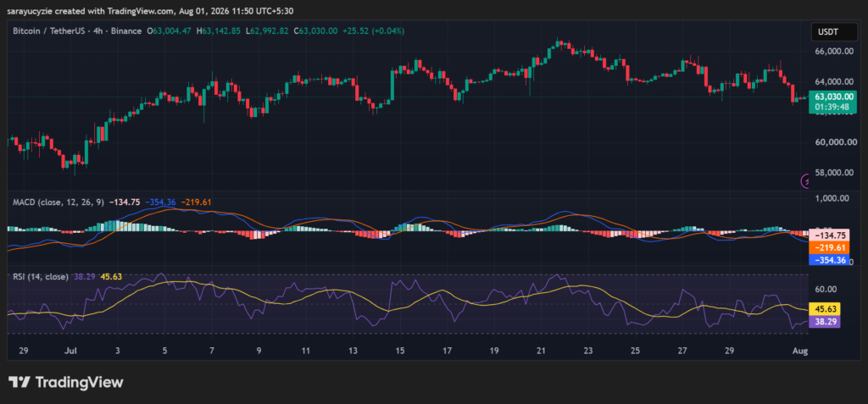This screenshot has height=404, width=868.
Task: Click the date label 23 on the time axis
Action: 588,351
